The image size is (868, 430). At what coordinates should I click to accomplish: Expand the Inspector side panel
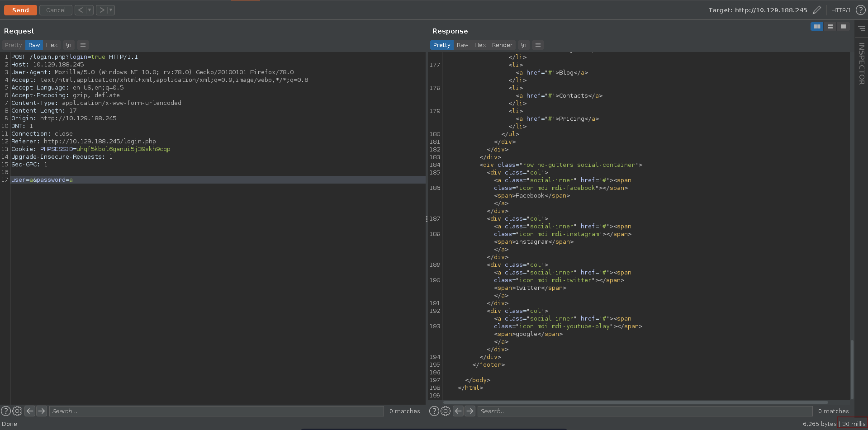click(x=861, y=63)
